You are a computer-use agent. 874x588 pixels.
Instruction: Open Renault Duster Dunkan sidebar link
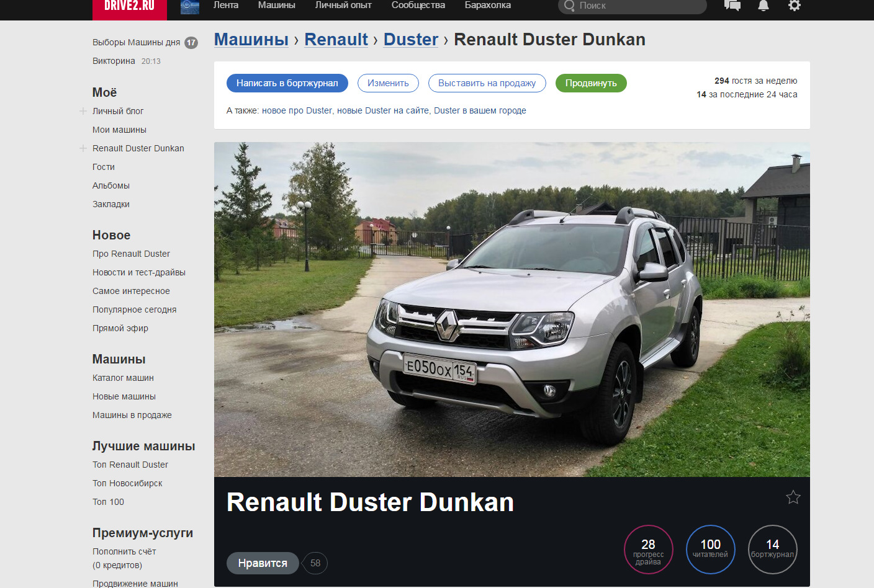(x=138, y=148)
